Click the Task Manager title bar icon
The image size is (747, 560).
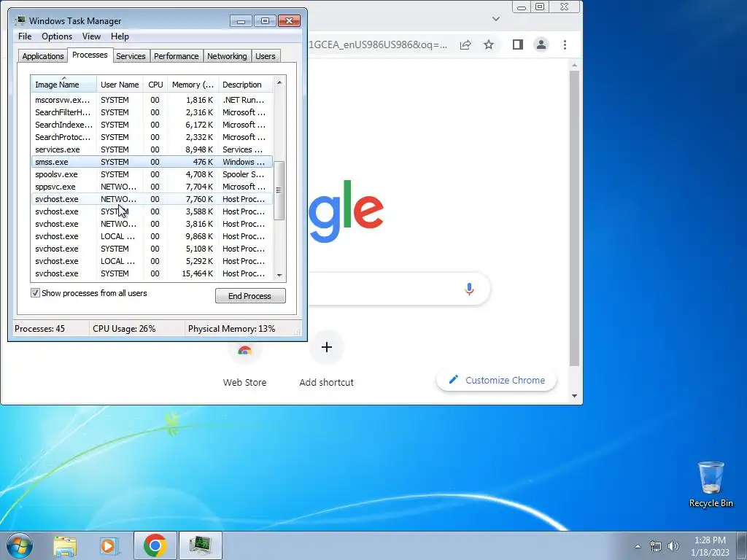click(x=20, y=20)
